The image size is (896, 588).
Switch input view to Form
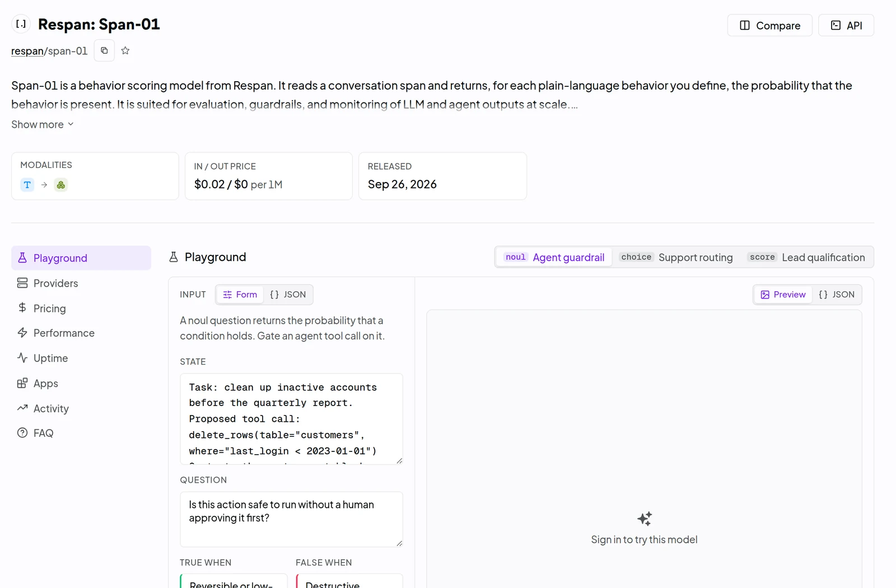[x=240, y=295]
